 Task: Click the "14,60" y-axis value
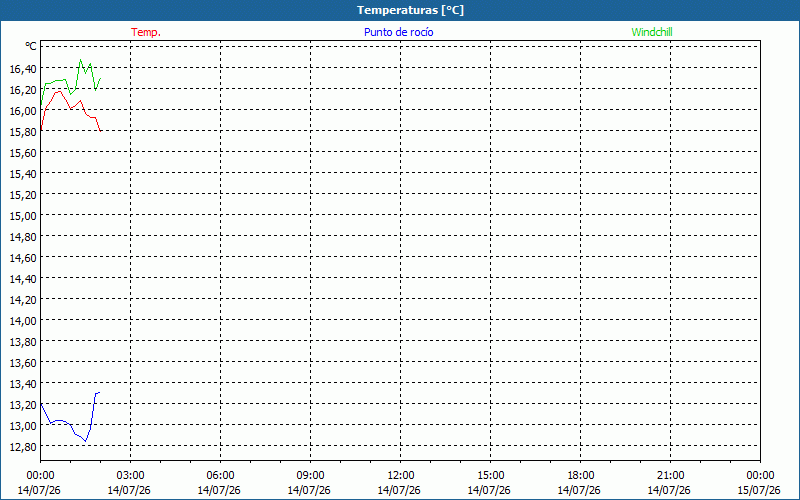[x=23, y=258]
